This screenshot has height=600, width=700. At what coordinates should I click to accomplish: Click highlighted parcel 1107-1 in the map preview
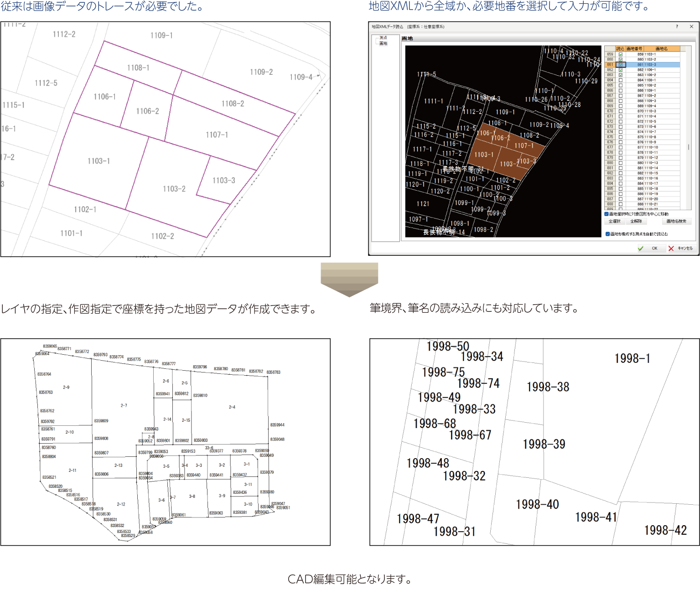tap(524, 146)
